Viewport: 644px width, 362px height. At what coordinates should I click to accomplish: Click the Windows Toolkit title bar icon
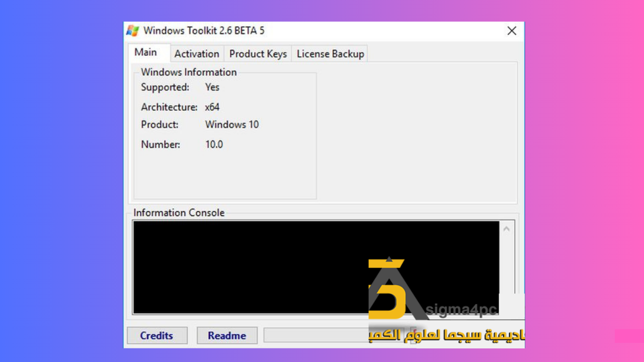click(x=133, y=31)
